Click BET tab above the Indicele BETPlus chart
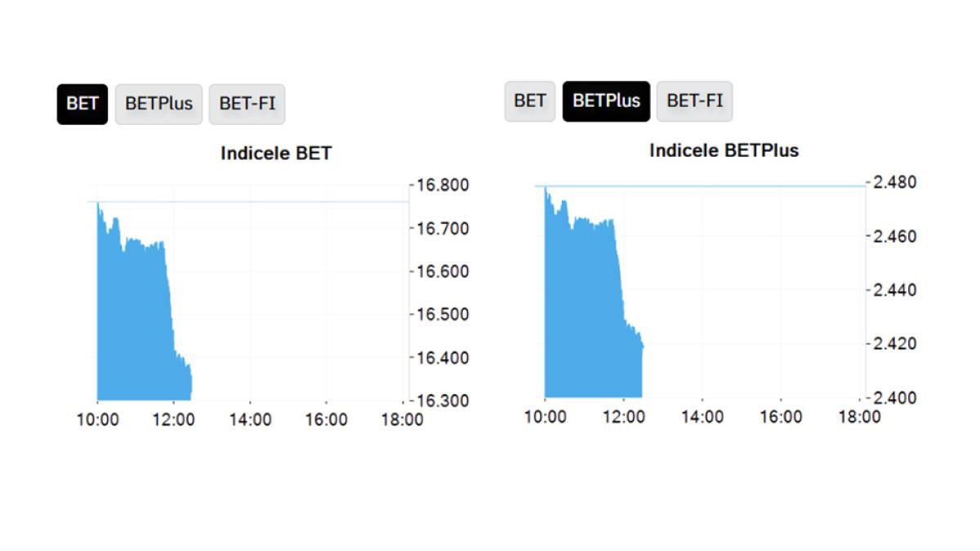980x551 pixels. pos(530,101)
